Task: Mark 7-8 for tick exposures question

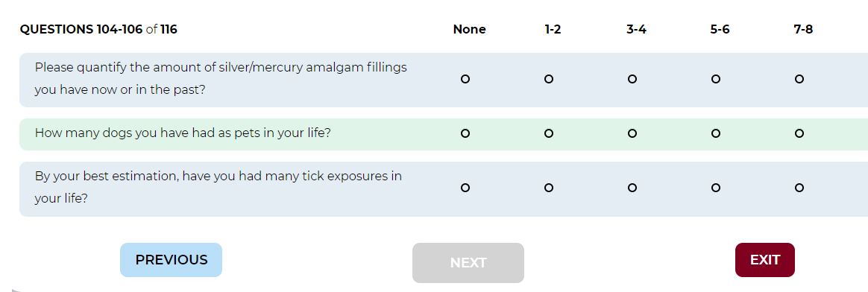Action: (x=799, y=188)
